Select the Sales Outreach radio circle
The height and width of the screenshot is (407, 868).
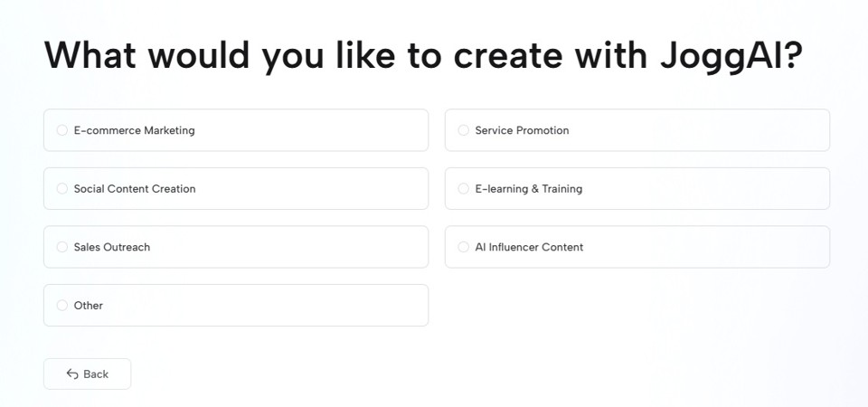[62, 247]
